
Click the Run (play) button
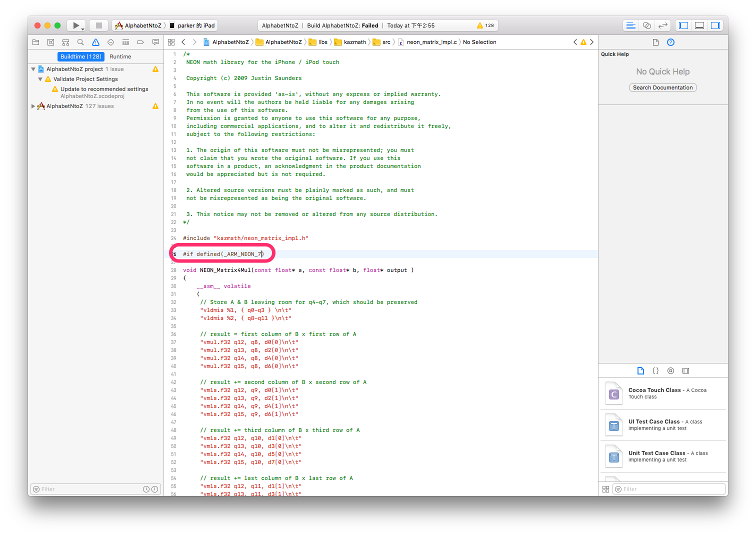pos(75,25)
